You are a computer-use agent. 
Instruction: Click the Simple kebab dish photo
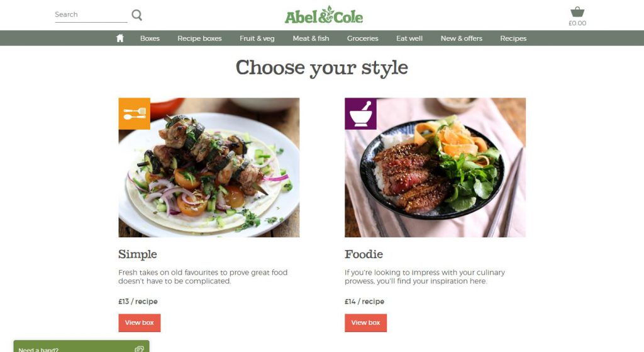coord(209,167)
